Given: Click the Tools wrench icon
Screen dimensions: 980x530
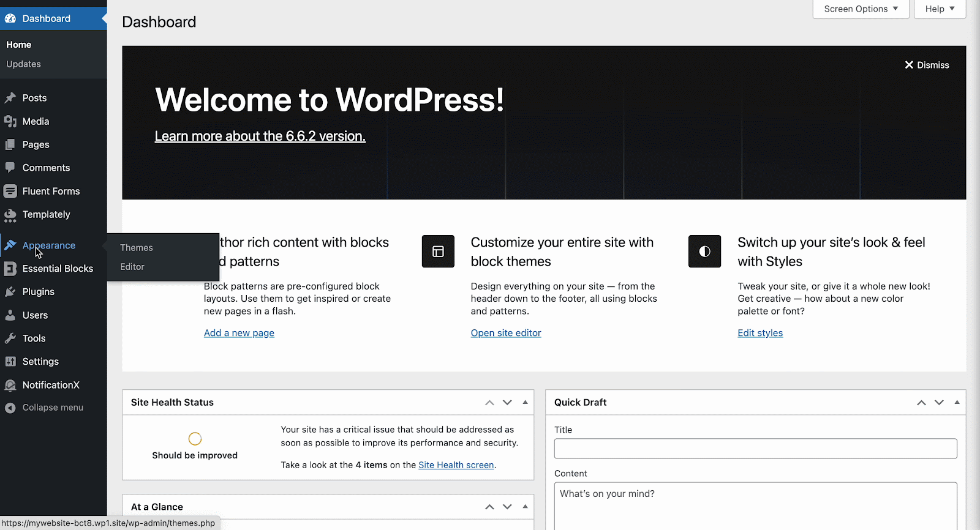Looking at the screenshot, I should pos(10,338).
